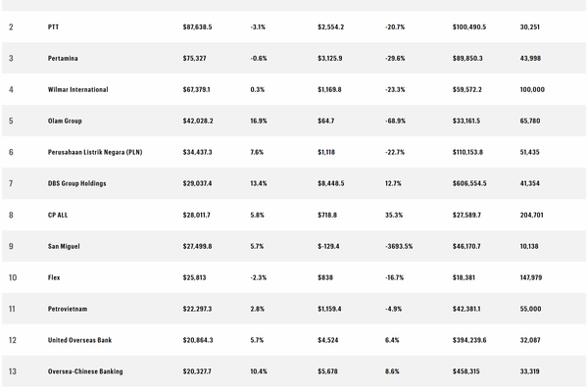Click the Pertamina company name
The image size is (588, 392).
tap(63, 58)
